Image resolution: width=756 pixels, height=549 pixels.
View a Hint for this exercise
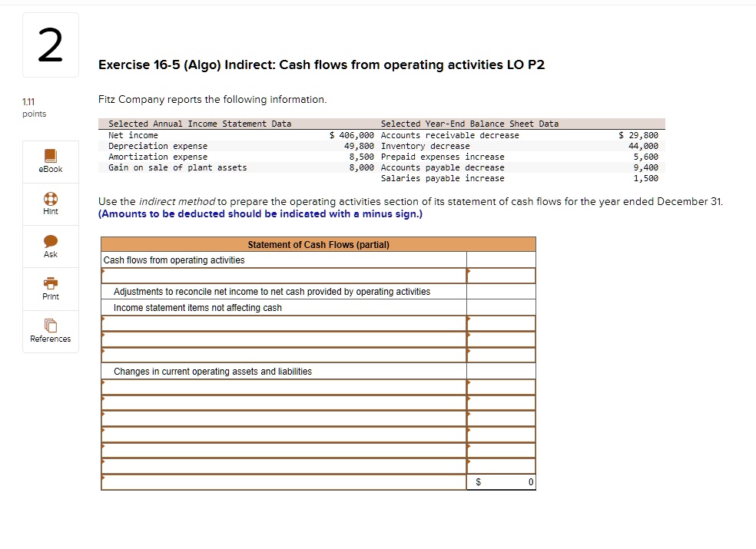click(x=50, y=203)
